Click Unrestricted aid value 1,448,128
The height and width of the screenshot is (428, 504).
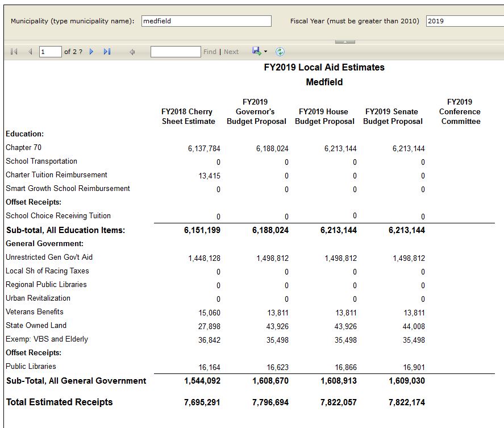(205, 258)
